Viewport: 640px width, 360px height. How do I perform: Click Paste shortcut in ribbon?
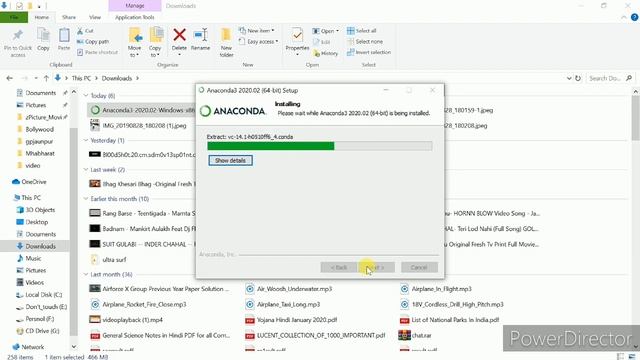pyautogui.click(x=98, y=52)
